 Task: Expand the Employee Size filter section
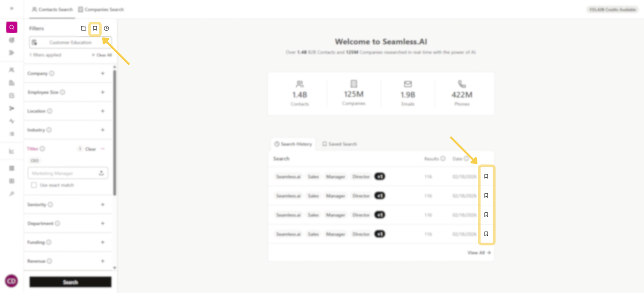(x=103, y=92)
